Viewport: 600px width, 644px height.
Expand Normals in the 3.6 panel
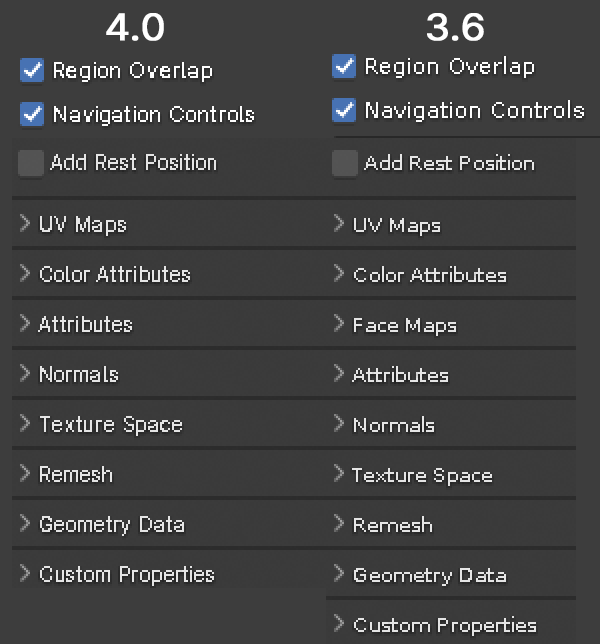(x=393, y=425)
